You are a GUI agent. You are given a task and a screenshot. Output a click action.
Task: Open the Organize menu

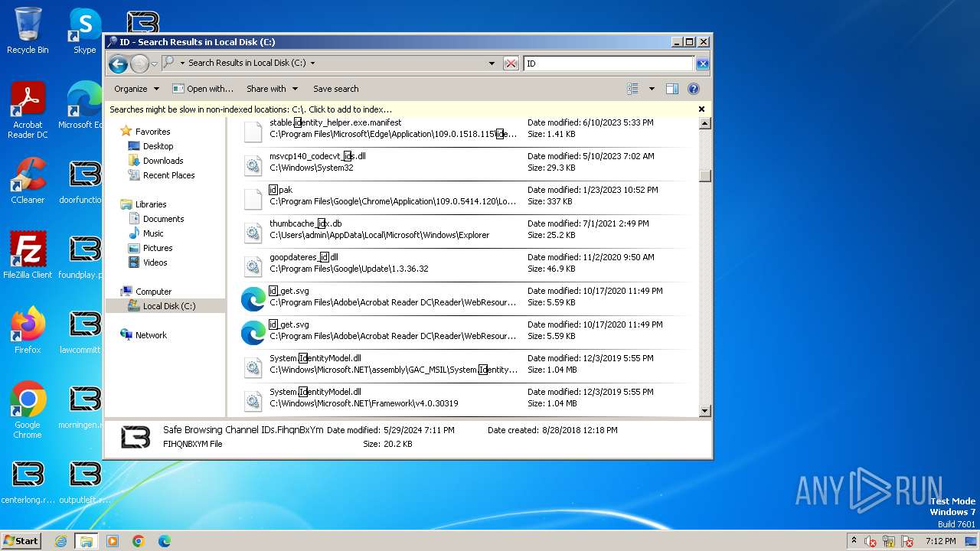(x=136, y=89)
